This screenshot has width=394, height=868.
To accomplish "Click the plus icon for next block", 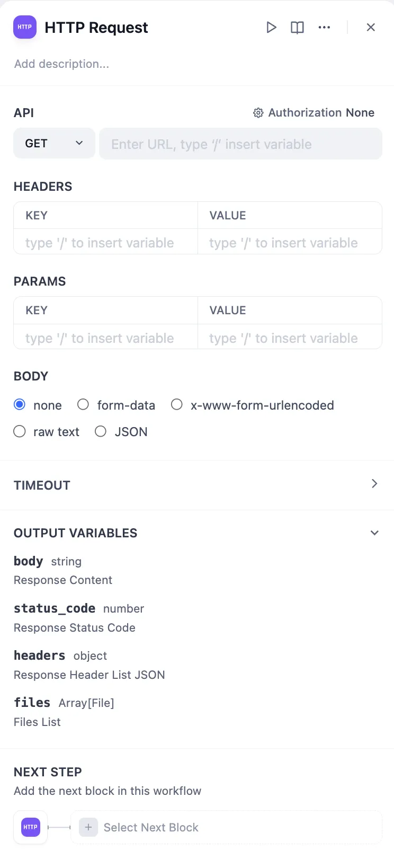I will click(88, 827).
